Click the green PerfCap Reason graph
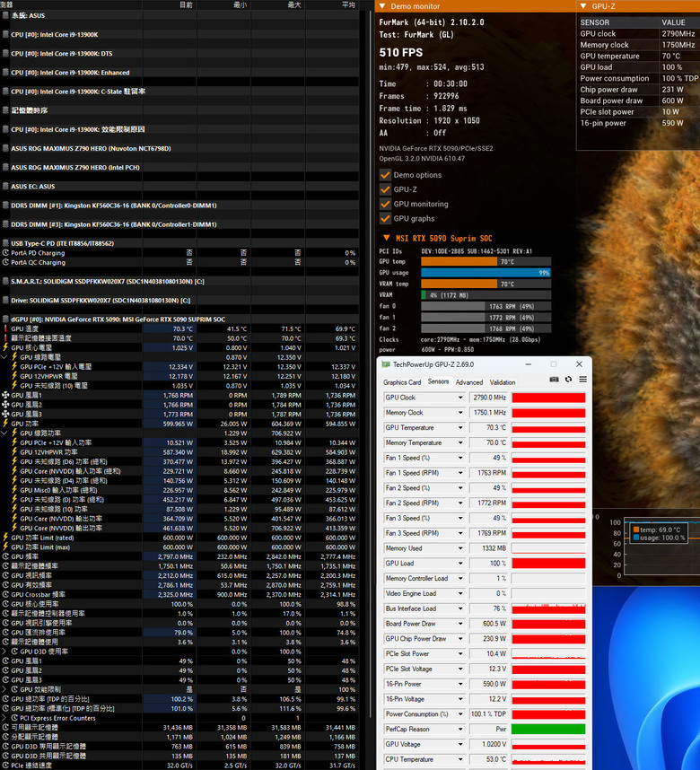The width and height of the screenshot is (700, 770). [548, 730]
